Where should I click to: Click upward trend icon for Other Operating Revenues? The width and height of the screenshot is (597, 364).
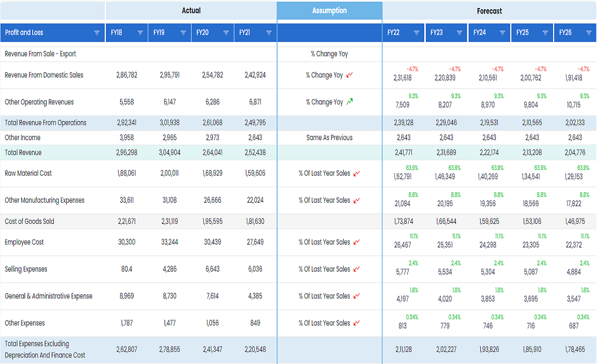[x=349, y=102]
